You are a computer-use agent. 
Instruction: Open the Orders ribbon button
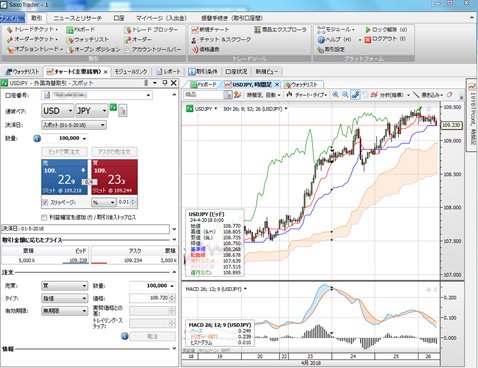[138, 39]
